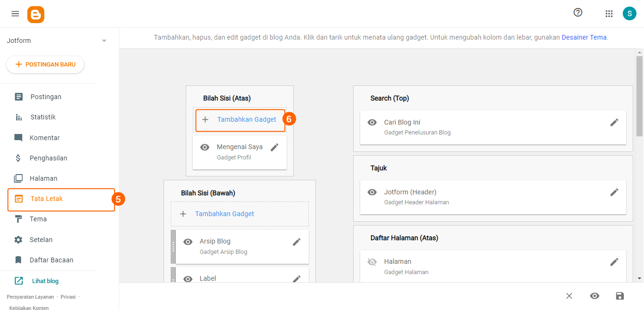The width and height of the screenshot is (644, 310).
Task: Open Tata Letak in sidebar
Action: 46,199
